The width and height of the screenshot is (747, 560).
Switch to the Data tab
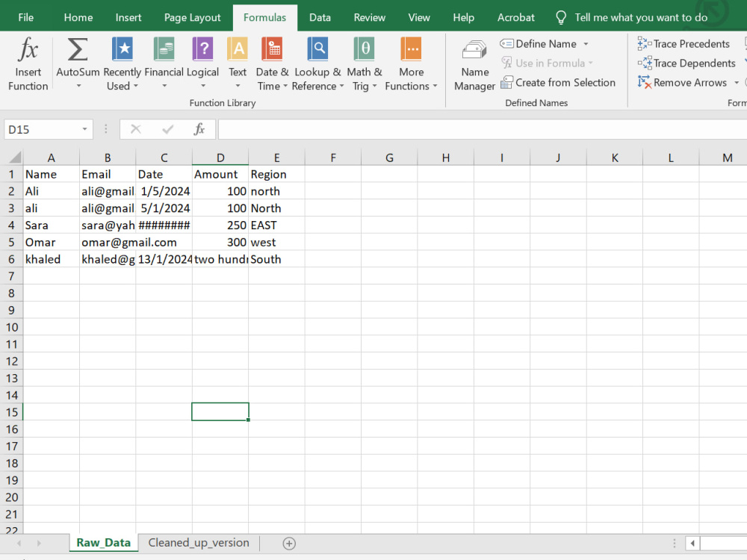(x=320, y=18)
